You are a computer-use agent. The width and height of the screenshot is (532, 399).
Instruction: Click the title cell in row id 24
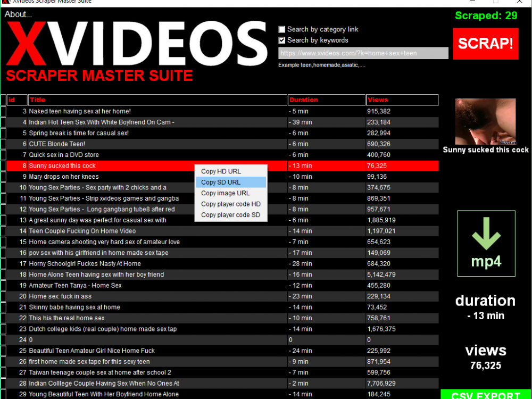[x=158, y=339]
